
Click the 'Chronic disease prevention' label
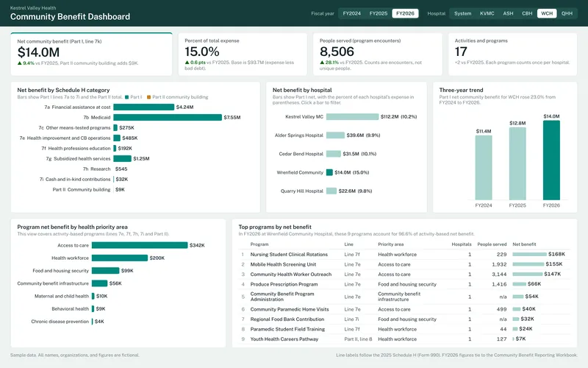(x=60, y=322)
